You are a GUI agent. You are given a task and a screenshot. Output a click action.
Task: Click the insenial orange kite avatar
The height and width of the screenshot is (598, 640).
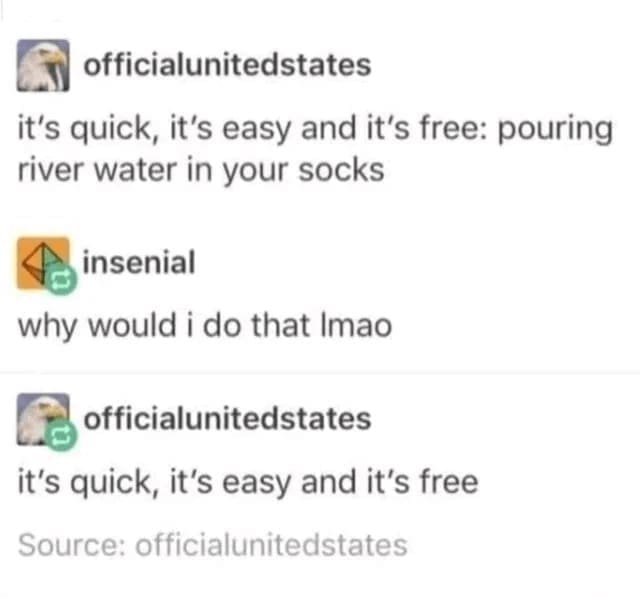coord(43,263)
